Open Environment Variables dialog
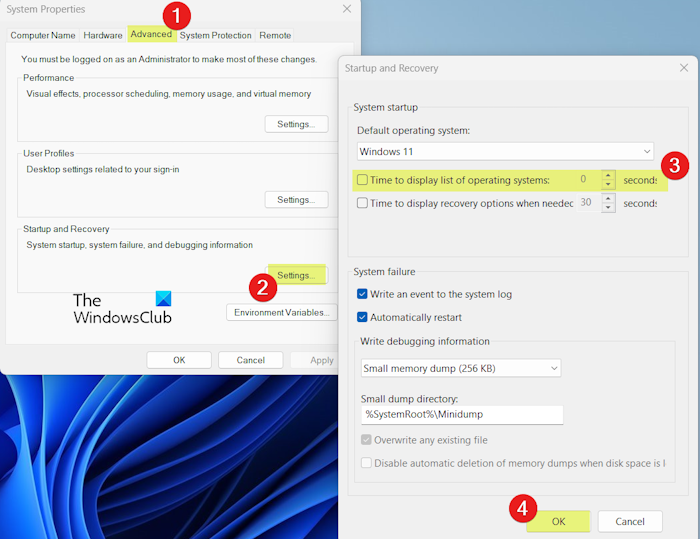This screenshot has width=700, height=539. pos(282,313)
